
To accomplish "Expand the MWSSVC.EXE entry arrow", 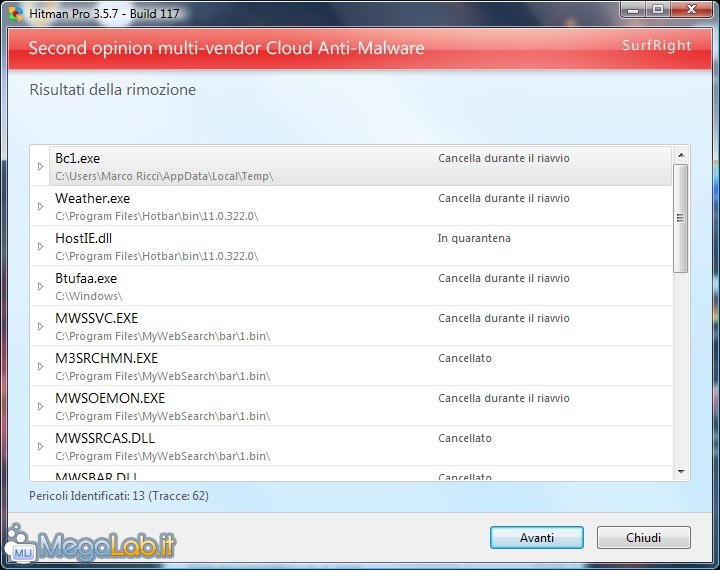I will (x=40, y=326).
